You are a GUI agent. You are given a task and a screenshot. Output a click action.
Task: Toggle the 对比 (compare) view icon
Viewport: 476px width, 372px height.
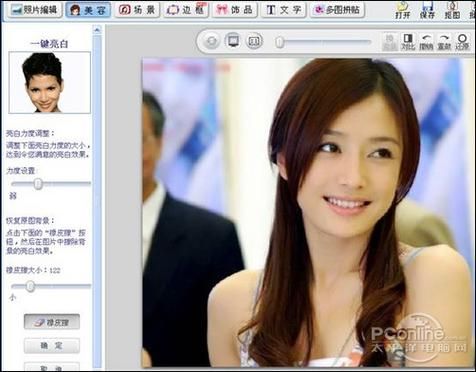pyautogui.click(x=408, y=42)
